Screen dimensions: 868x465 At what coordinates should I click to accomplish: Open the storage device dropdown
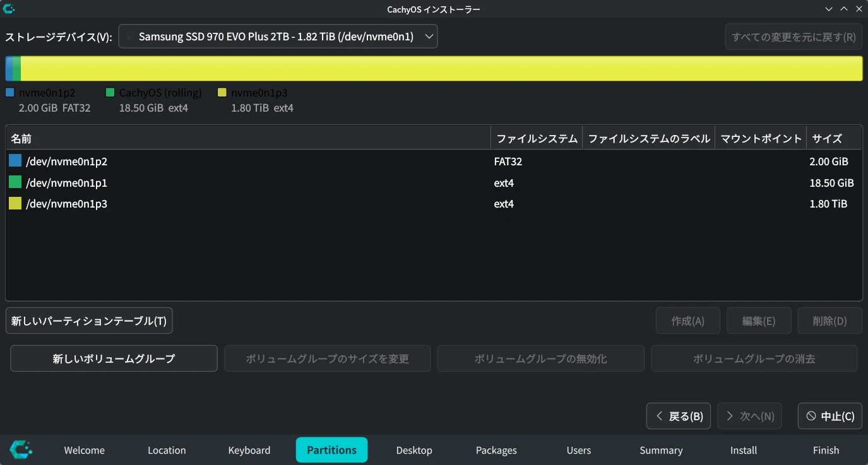click(x=278, y=37)
